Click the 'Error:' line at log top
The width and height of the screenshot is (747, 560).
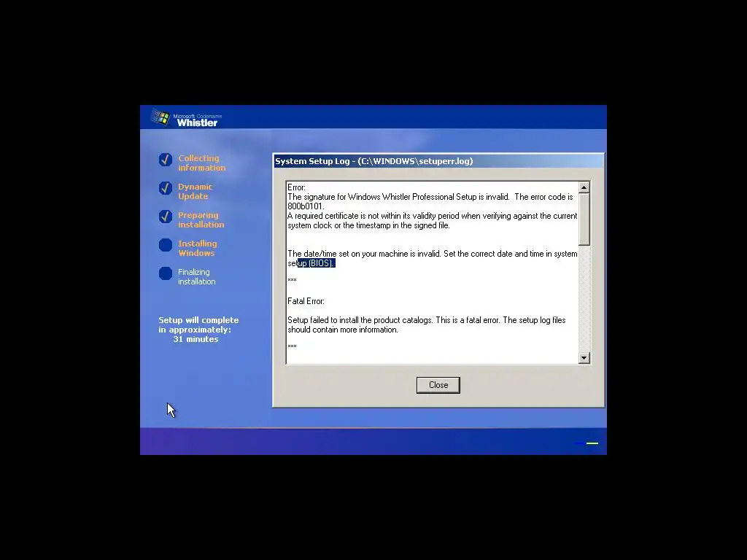click(296, 187)
